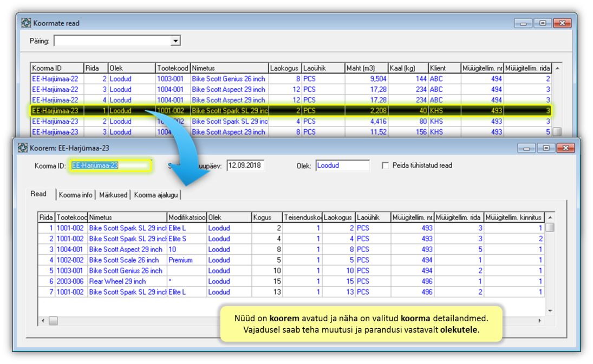
Task: Click the 144 weight cell
Action: (x=408, y=79)
